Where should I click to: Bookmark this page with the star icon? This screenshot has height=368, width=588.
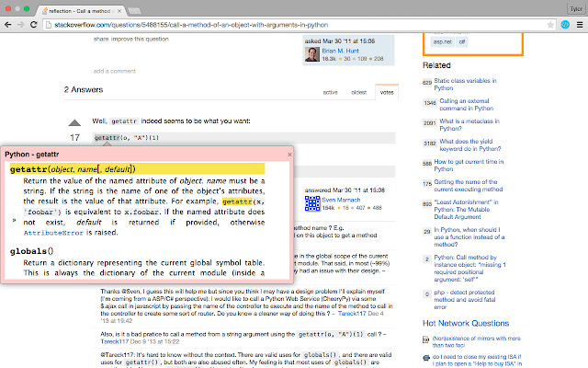[550, 25]
